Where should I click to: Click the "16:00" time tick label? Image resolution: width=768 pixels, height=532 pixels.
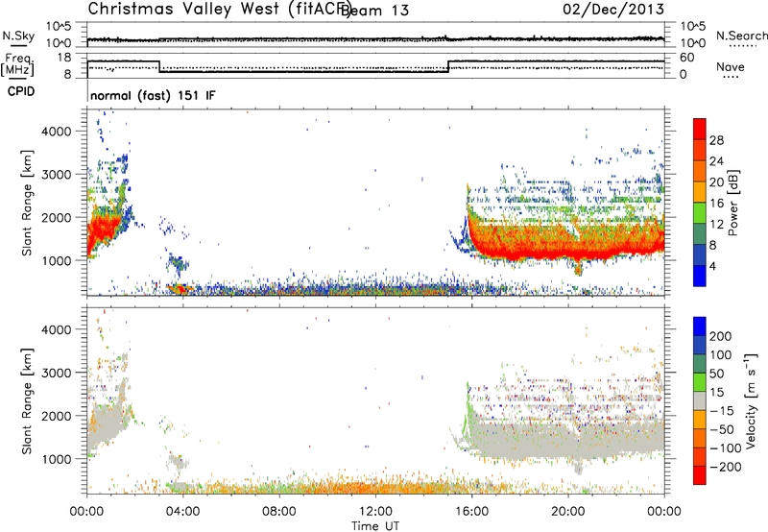(x=471, y=512)
